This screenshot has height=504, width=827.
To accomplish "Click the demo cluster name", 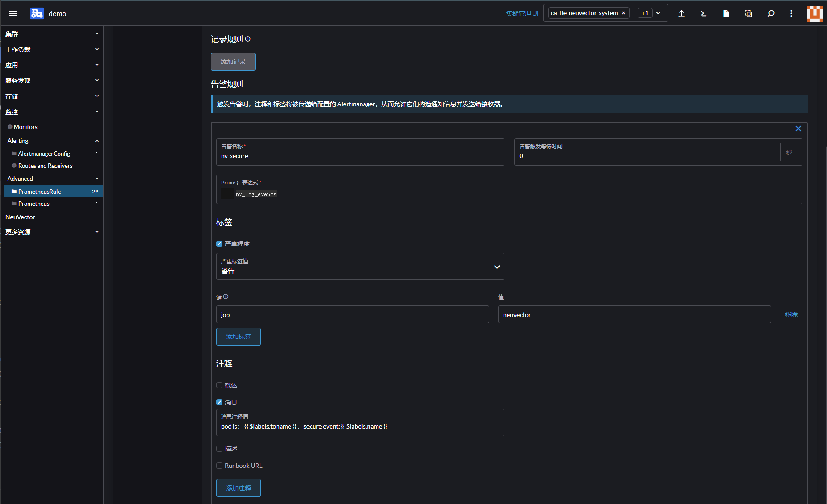I will pyautogui.click(x=57, y=13).
